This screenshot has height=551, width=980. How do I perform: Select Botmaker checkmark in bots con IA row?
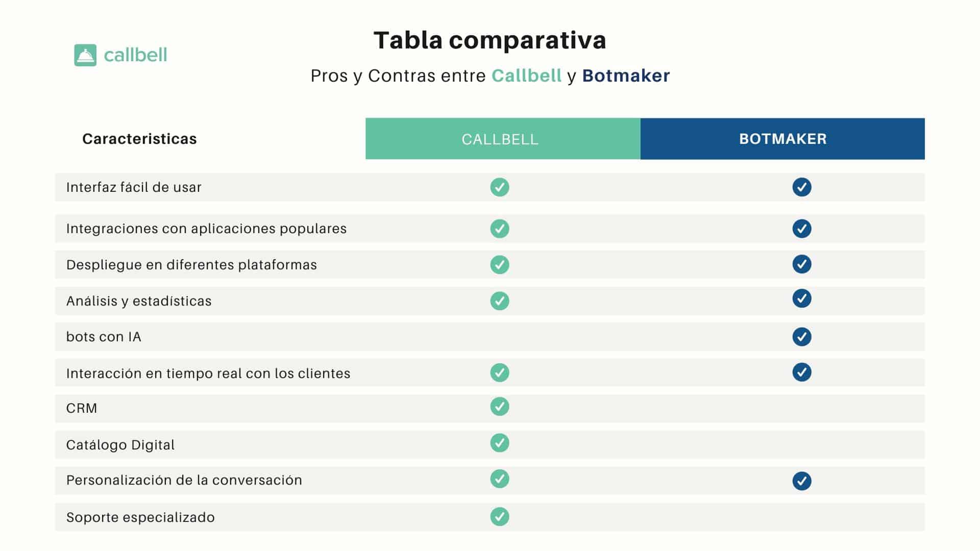point(802,337)
